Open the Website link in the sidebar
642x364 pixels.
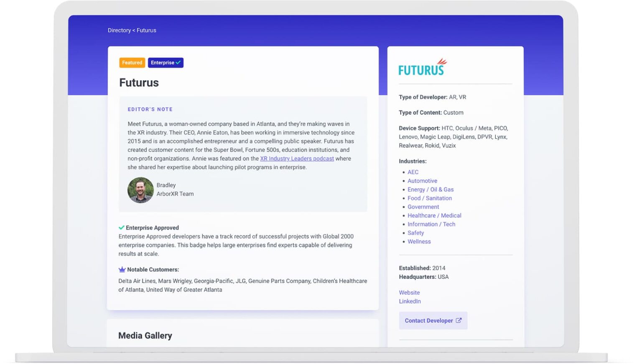click(x=409, y=293)
